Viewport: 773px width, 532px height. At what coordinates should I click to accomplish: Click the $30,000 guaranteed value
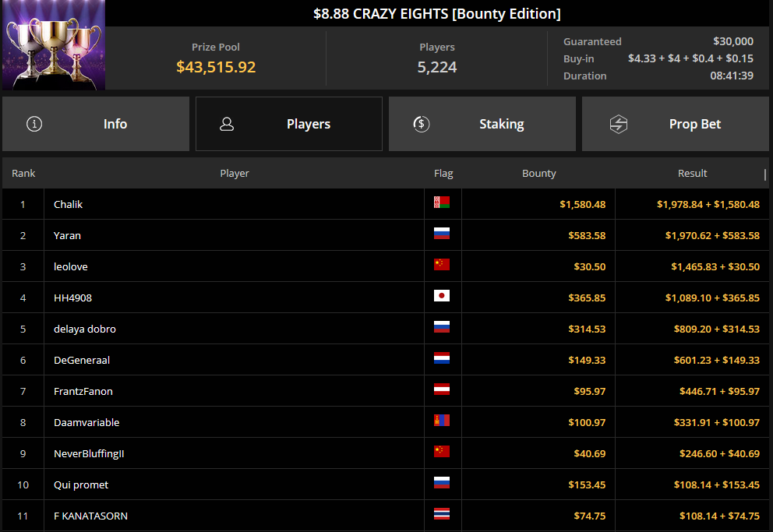[x=733, y=41]
